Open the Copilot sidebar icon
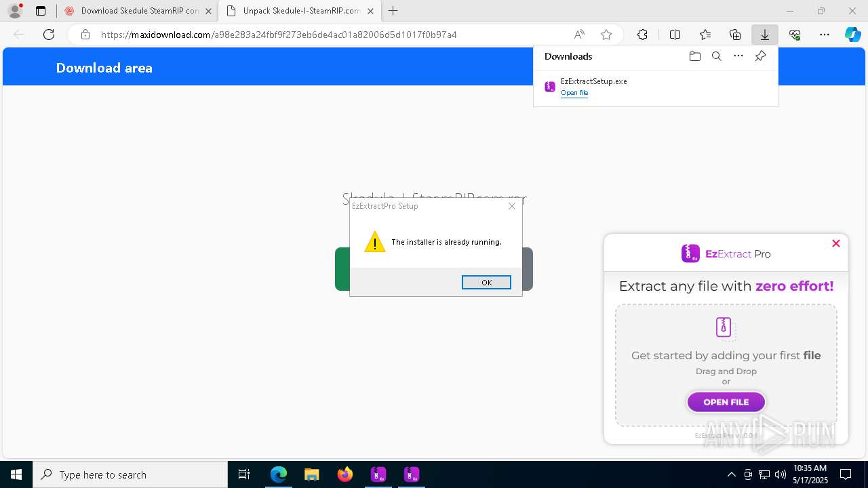The height and width of the screenshot is (488, 868). point(852,35)
